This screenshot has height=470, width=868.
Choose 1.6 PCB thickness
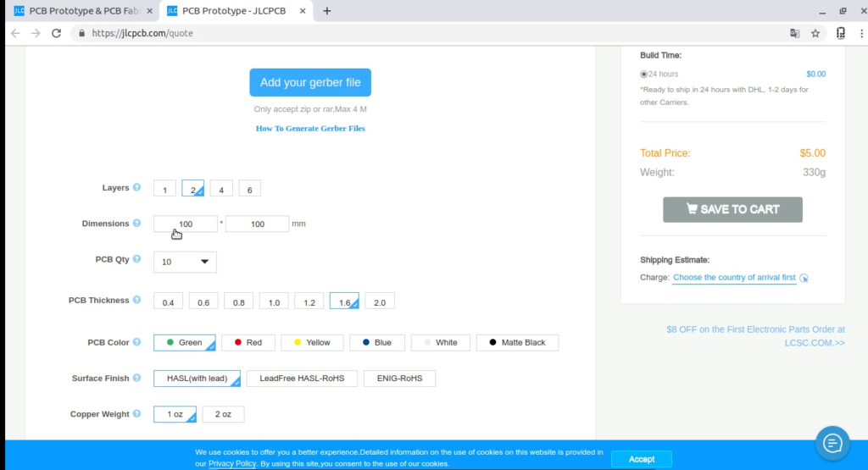click(x=344, y=301)
